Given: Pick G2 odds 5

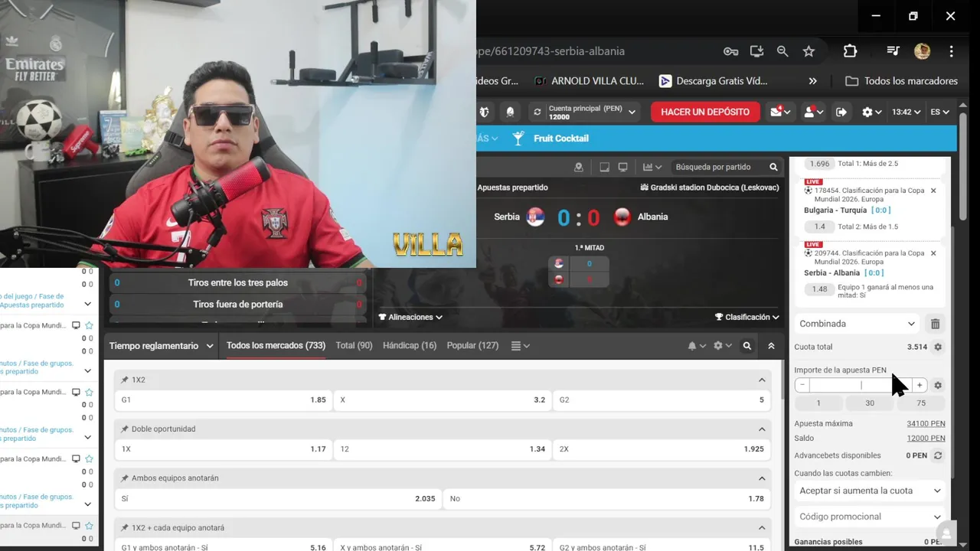Looking at the screenshot, I should pos(661,400).
